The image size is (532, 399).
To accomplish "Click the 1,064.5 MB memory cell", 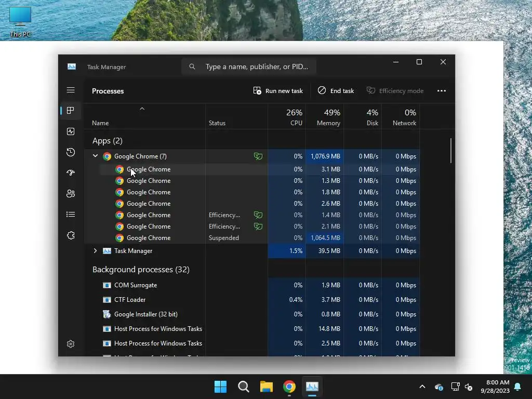I will tap(325, 238).
